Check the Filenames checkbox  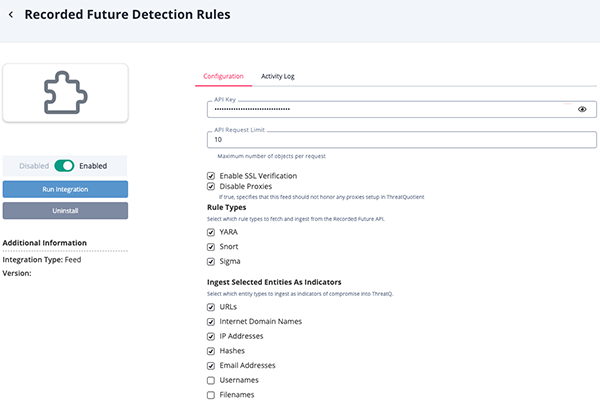211,395
